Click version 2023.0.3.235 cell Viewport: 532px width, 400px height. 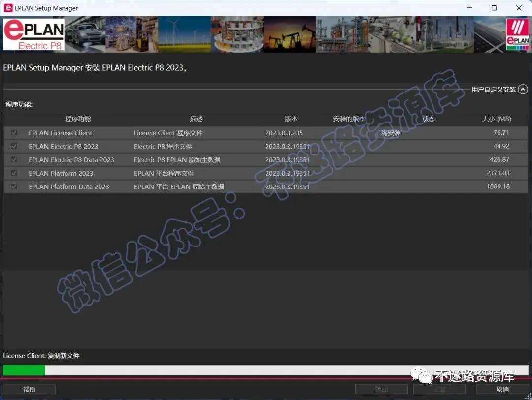point(284,133)
